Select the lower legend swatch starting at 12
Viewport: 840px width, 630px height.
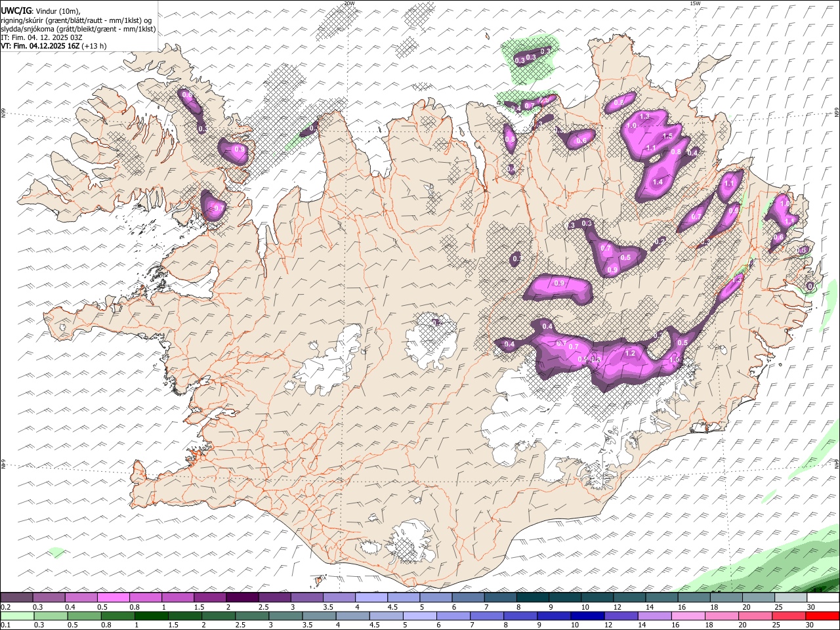[619, 616]
